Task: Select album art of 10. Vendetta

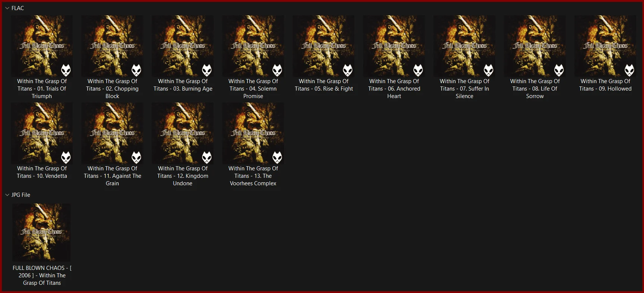Action: point(42,133)
